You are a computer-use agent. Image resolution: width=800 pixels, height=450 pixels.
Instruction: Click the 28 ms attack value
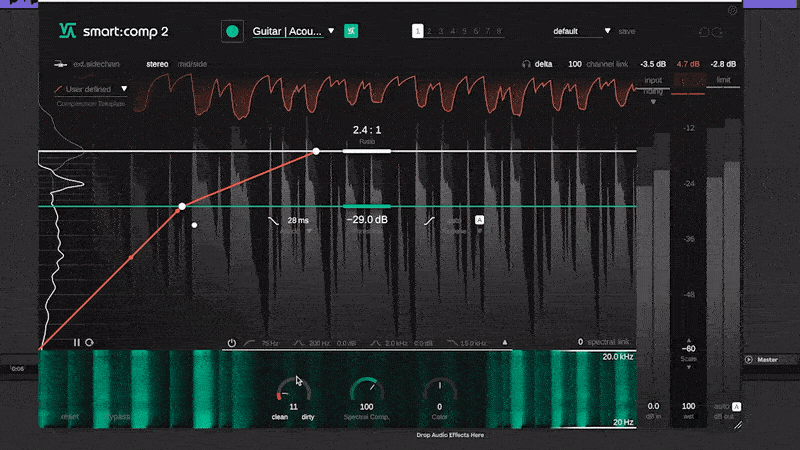(298, 220)
